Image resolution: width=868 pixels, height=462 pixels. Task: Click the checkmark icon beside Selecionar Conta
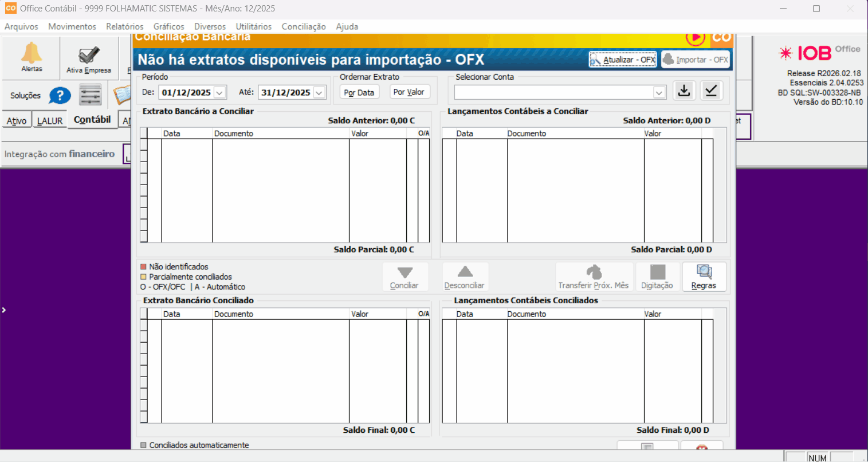coord(711,91)
